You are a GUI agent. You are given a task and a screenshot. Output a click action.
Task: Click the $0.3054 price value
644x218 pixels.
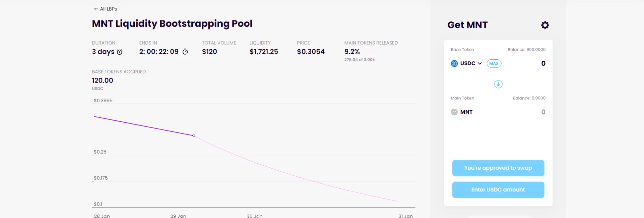click(x=311, y=52)
